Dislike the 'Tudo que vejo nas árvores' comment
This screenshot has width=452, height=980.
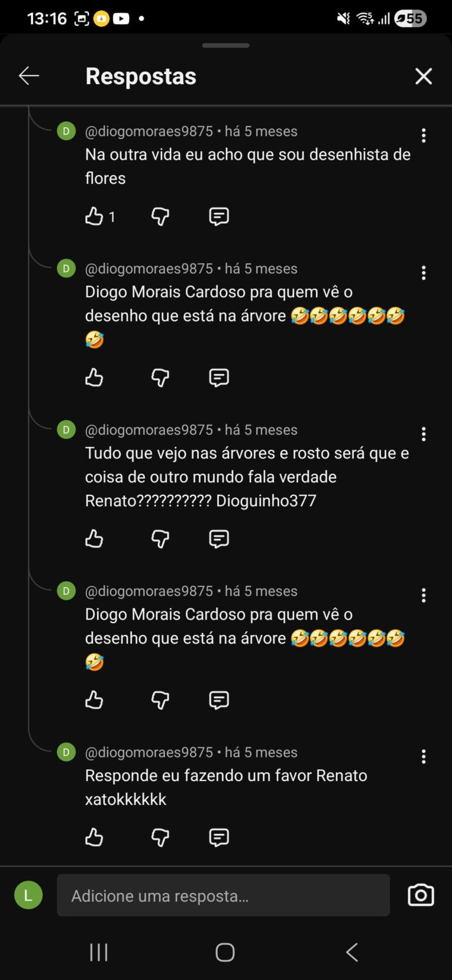160,539
